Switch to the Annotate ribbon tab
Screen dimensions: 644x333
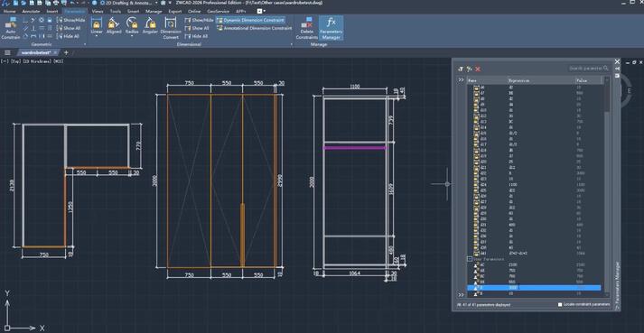[x=31, y=12]
